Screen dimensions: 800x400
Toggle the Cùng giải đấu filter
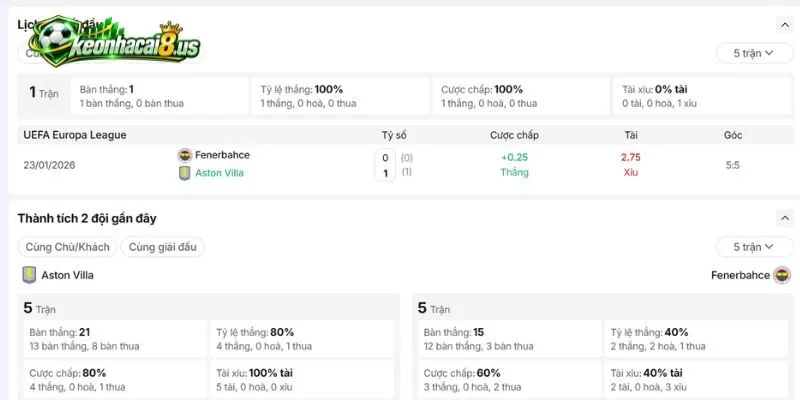pyautogui.click(x=162, y=247)
